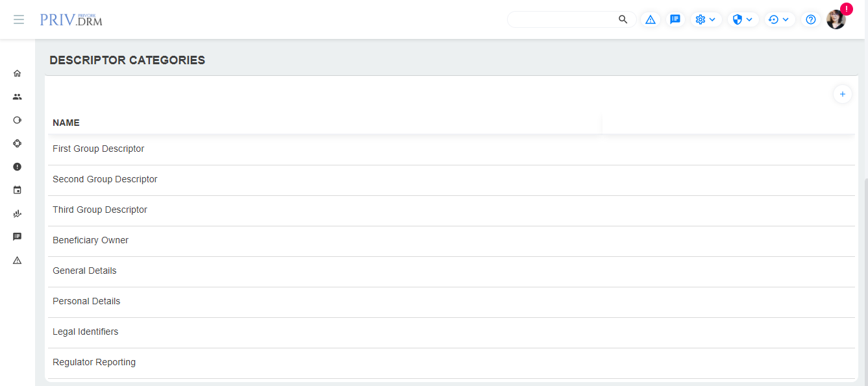
Task: Open the calendar sidebar icon
Action: click(x=18, y=190)
